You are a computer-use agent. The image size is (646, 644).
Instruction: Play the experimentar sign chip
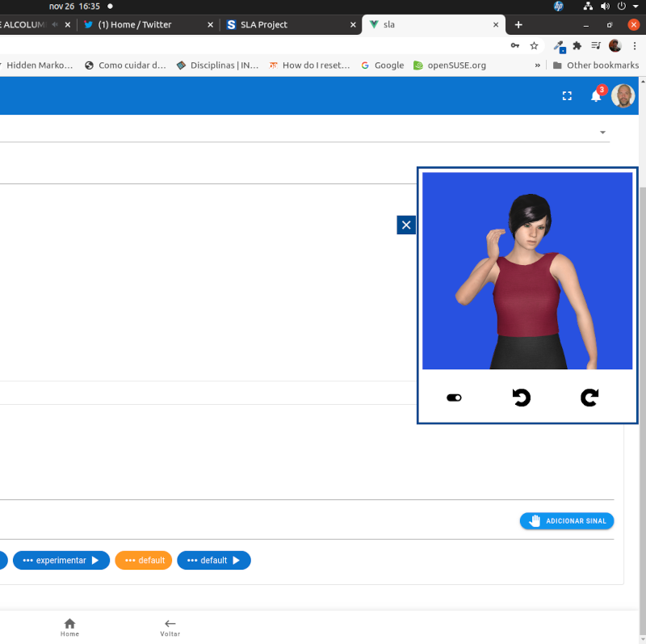point(94,560)
